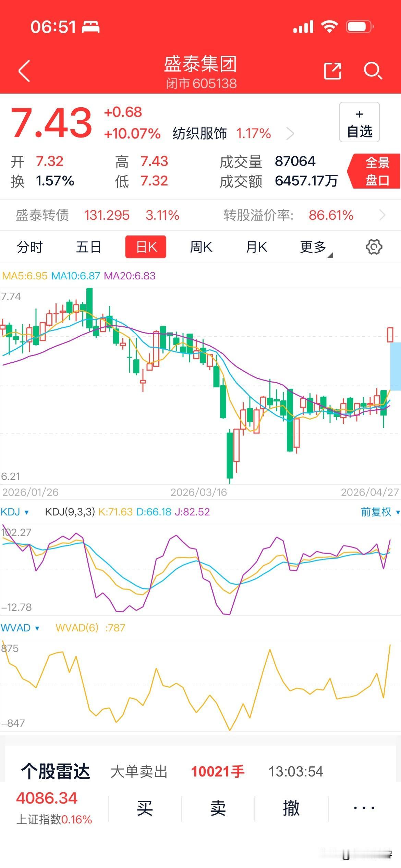Viewport: 401px width, 868px height.
Task: Open 上证指数 4086.34 index quote
Action: point(54,809)
